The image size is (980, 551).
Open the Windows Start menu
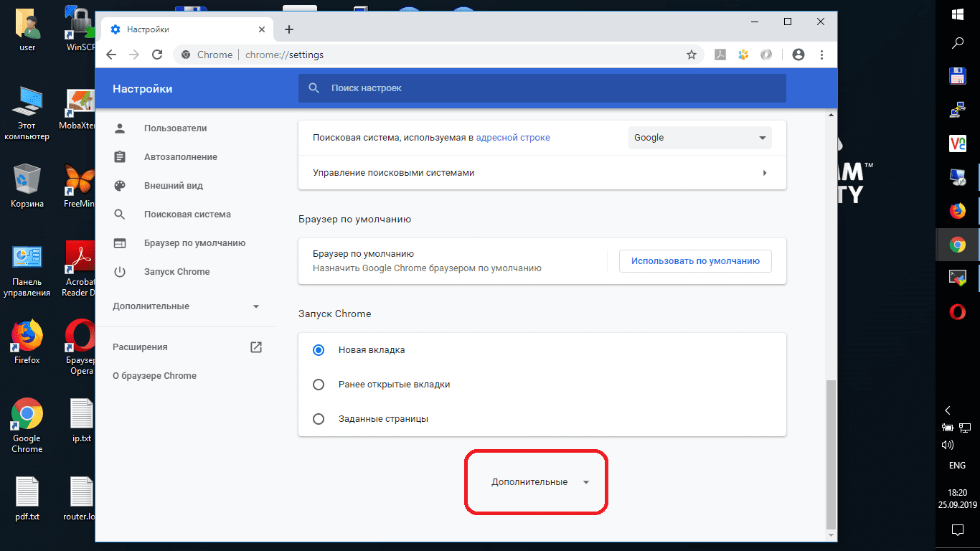[x=958, y=14]
